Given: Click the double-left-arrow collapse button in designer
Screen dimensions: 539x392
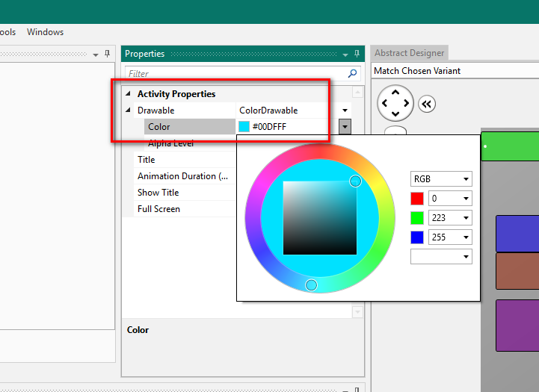Looking at the screenshot, I should click(427, 104).
